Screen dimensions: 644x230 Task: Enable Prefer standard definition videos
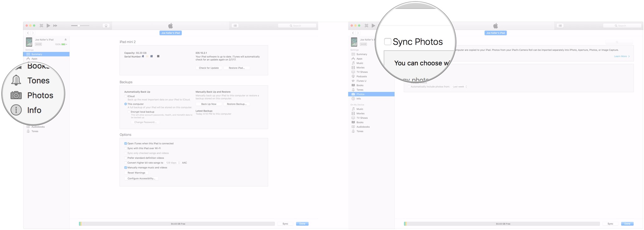pos(125,158)
